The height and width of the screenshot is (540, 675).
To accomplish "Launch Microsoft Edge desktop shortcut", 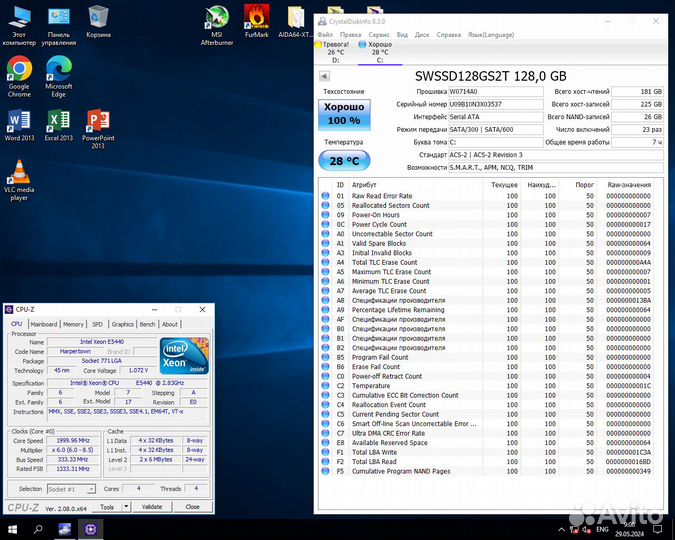I will click(59, 77).
